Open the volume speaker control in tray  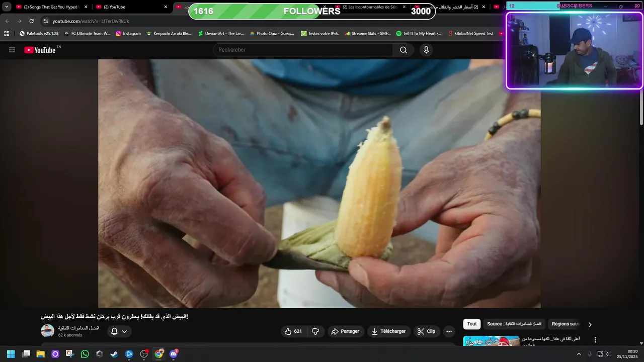coord(608,354)
